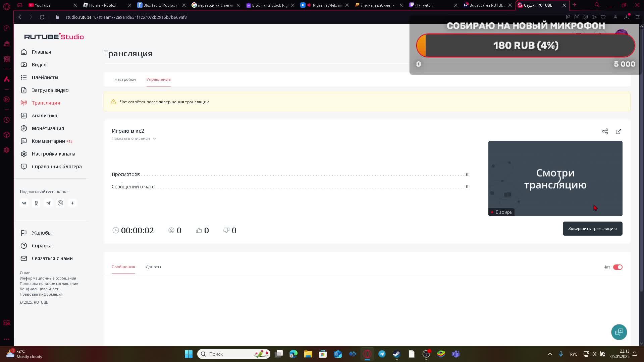Switch to the Настройки tab
This screenshot has width=644, height=362.
point(125,79)
